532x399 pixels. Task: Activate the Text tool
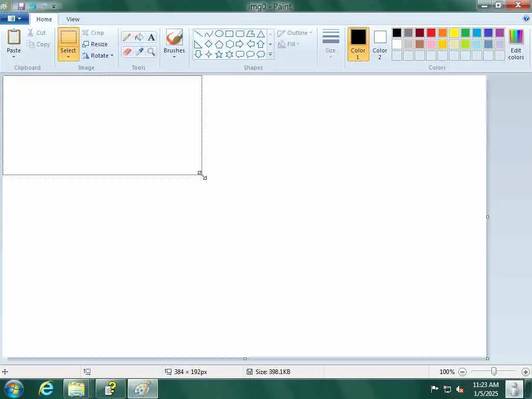click(151, 37)
